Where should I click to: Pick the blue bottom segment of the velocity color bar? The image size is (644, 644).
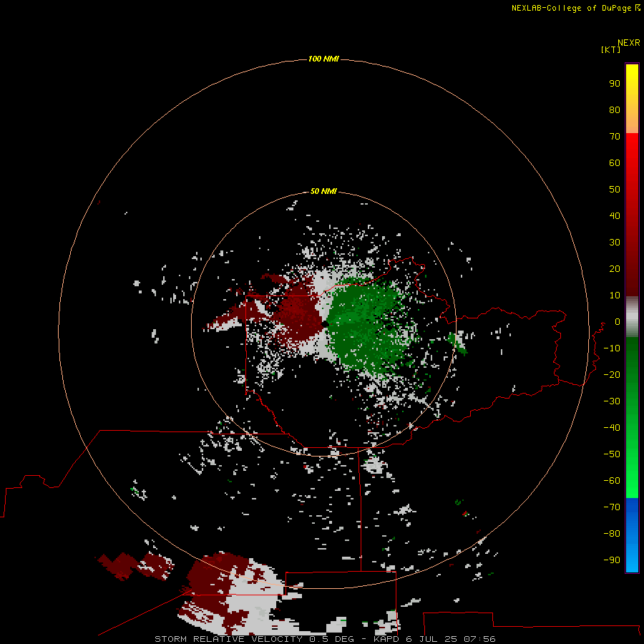[632, 535]
